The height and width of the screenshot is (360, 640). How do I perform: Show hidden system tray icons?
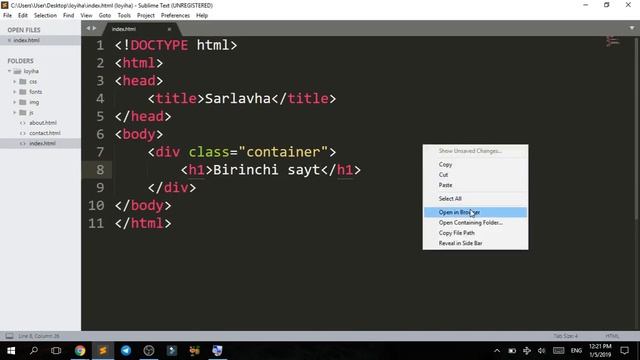[x=497, y=351]
